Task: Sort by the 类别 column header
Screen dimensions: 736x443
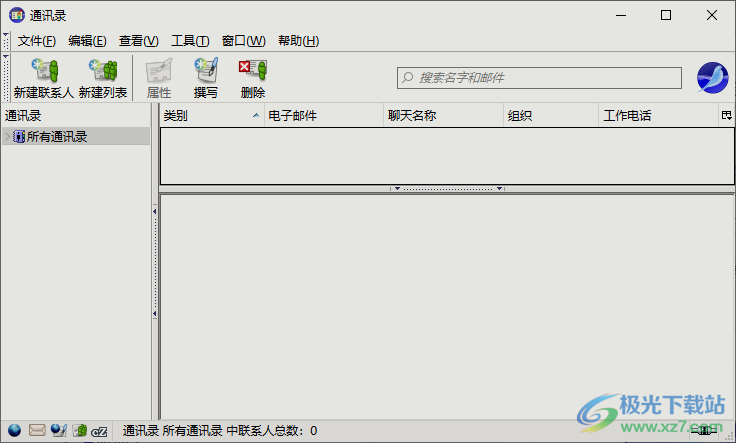Action: click(211, 115)
